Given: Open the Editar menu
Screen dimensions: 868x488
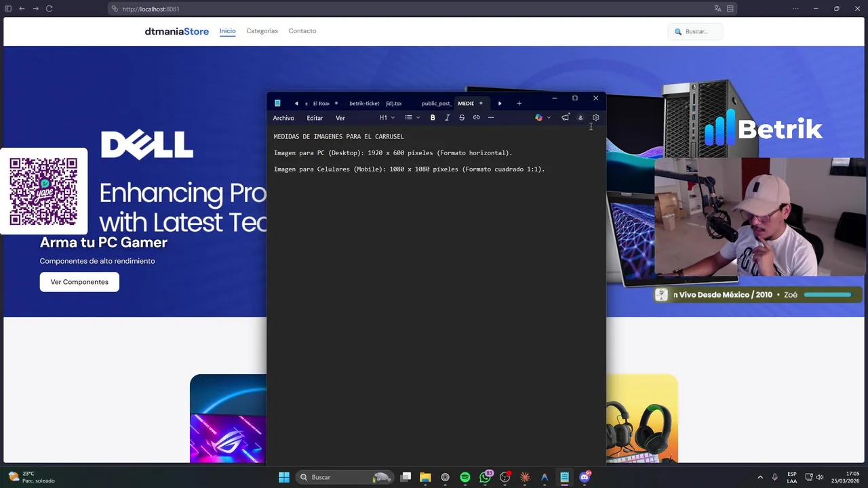Looking at the screenshot, I should (x=315, y=118).
